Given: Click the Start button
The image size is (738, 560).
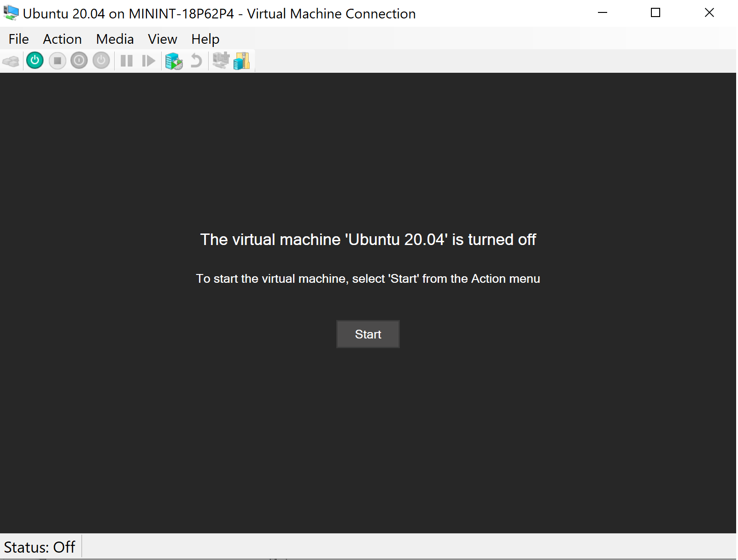Looking at the screenshot, I should tap(368, 334).
